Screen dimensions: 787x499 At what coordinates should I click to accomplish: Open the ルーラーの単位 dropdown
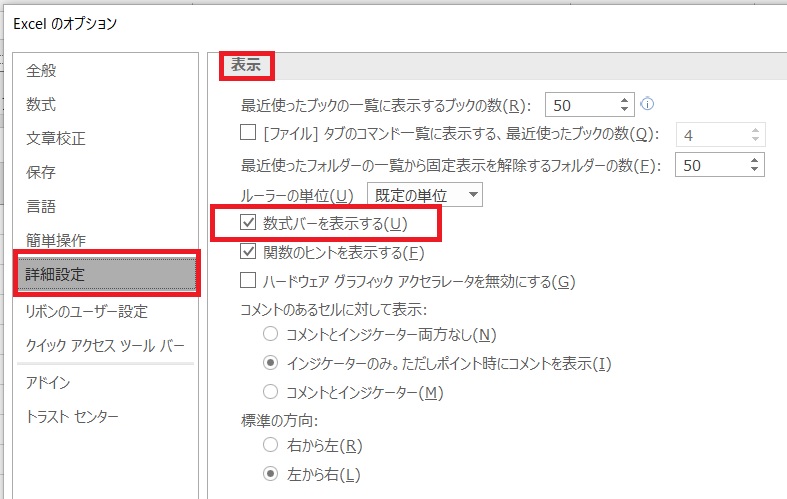(x=425, y=195)
